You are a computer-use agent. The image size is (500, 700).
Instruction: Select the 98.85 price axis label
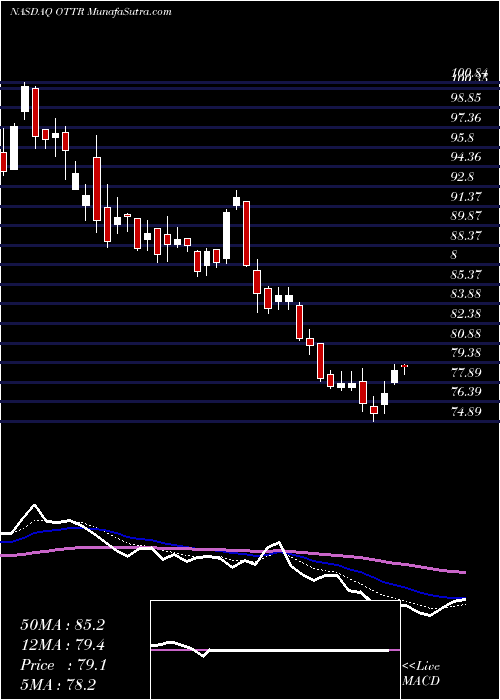[x=466, y=98]
